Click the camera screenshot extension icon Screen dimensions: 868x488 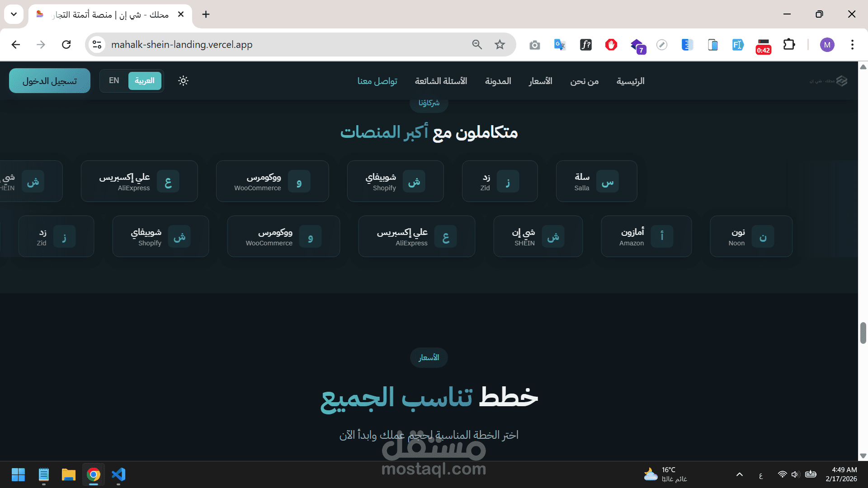535,45
